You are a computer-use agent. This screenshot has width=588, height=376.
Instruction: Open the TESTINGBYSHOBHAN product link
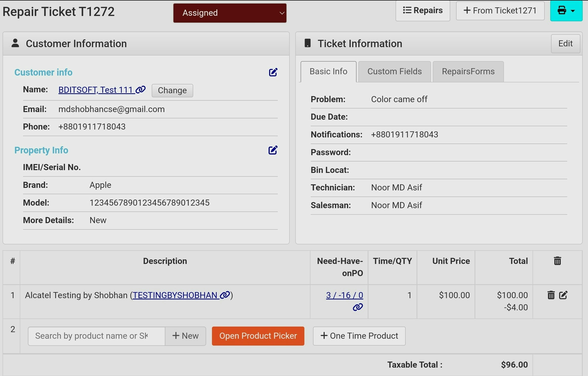175,295
